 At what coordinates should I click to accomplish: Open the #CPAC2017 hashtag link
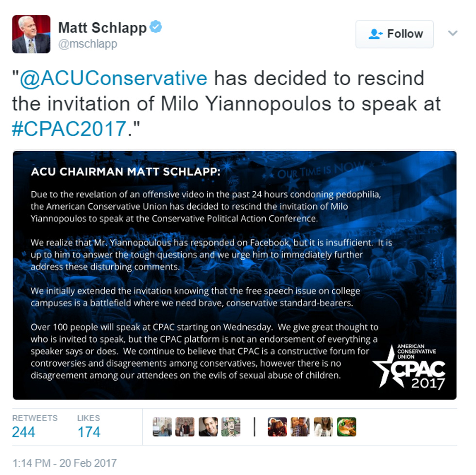coord(69,128)
